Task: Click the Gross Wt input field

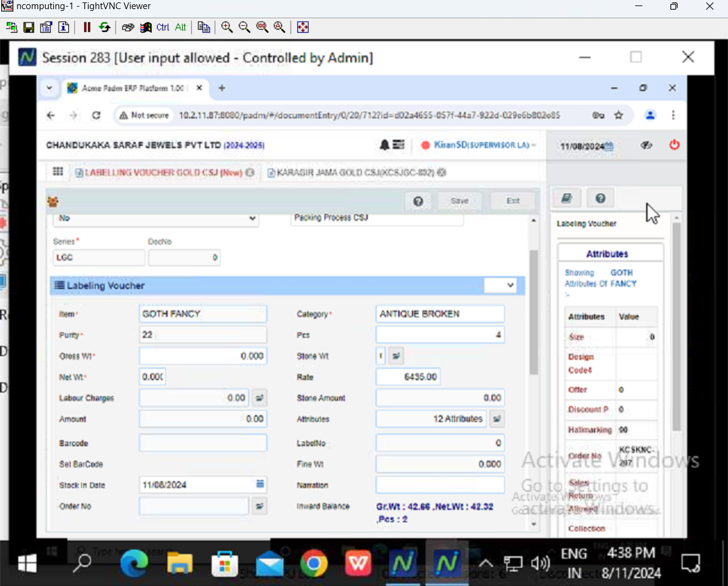Action: 203,356
